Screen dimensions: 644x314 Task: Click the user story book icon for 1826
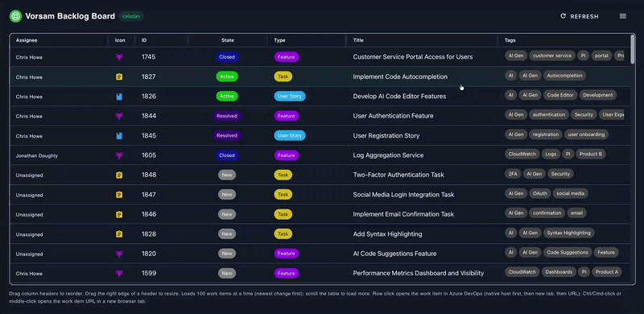tap(119, 97)
